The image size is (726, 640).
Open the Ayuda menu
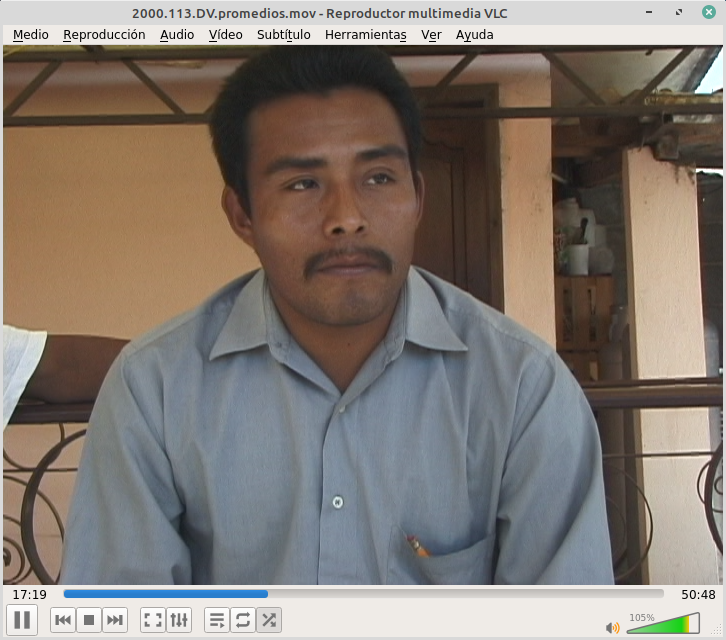[x=475, y=35]
